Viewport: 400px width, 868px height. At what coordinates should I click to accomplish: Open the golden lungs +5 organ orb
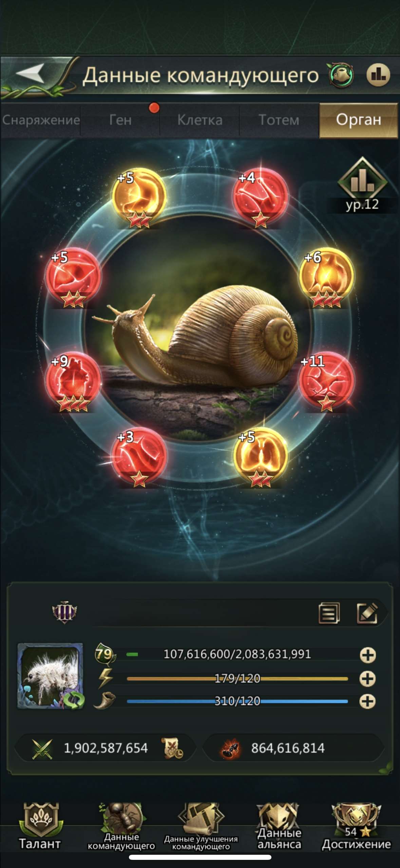coord(260,456)
